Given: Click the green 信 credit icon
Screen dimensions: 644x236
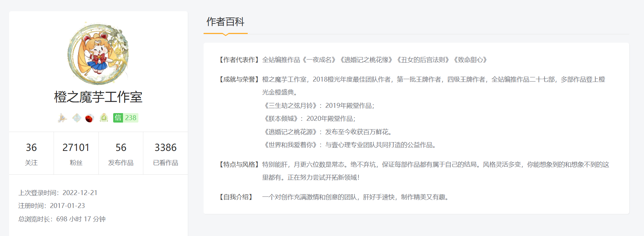Looking at the screenshot, I should [118, 118].
